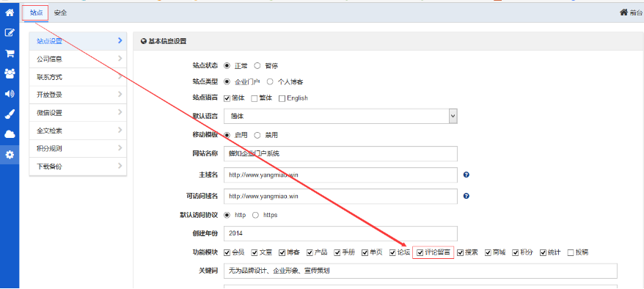Choose 个人博客 as site type

point(270,81)
